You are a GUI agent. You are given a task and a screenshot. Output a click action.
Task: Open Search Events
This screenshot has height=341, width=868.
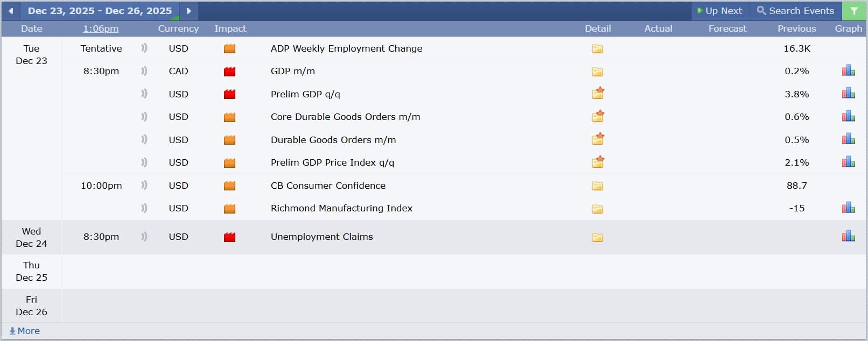[795, 11]
